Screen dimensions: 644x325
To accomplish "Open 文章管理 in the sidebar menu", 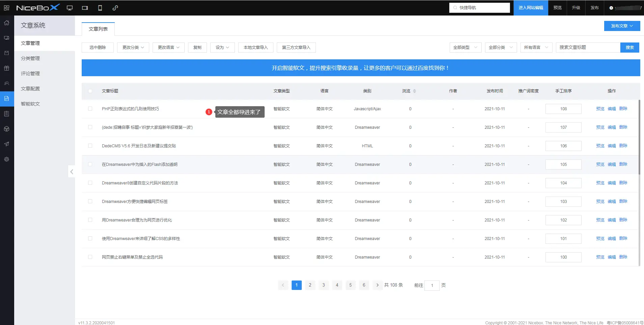I will click(45, 43).
